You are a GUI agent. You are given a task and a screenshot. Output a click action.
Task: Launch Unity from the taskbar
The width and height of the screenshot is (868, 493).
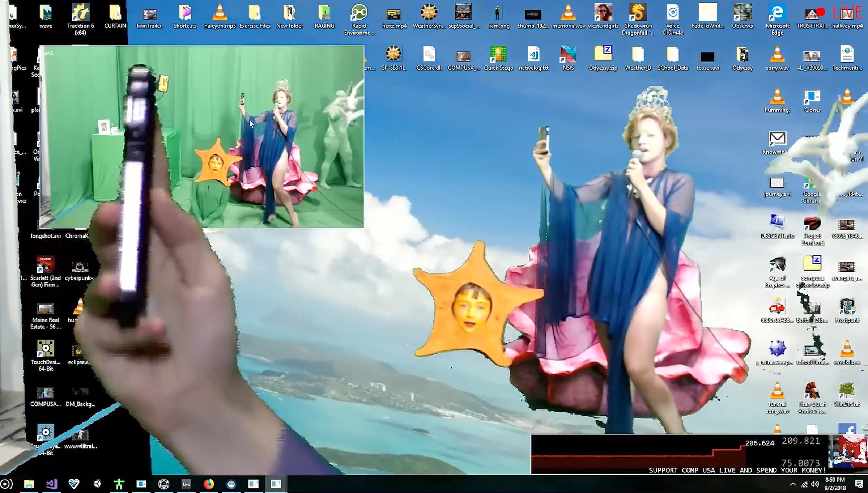tap(97, 484)
